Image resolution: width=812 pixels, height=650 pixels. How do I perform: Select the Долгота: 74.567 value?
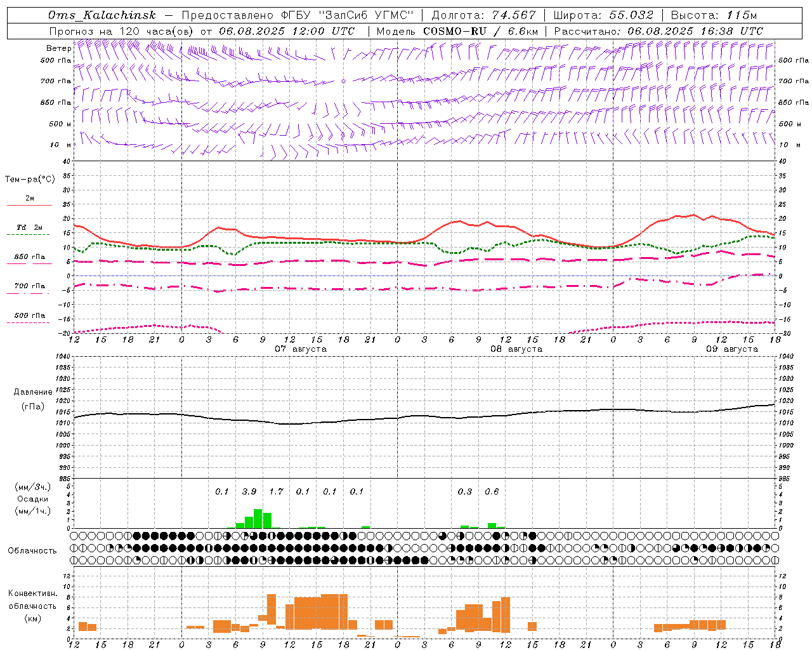click(483, 15)
